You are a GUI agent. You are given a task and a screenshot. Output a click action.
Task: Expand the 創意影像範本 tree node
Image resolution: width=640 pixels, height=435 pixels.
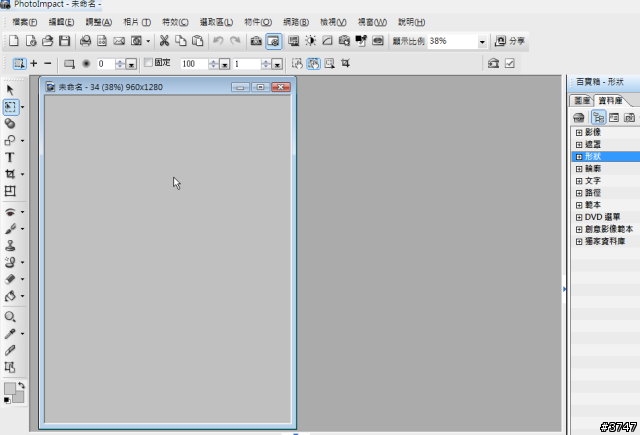pyautogui.click(x=579, y=229)
